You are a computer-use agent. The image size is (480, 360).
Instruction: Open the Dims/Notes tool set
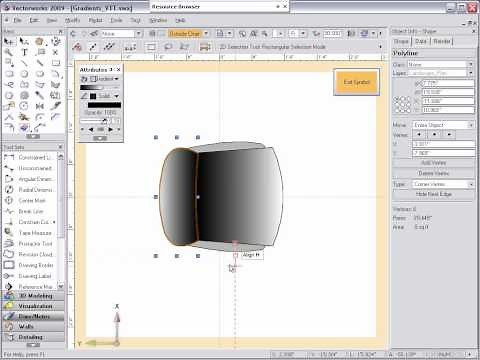point(33,316)
